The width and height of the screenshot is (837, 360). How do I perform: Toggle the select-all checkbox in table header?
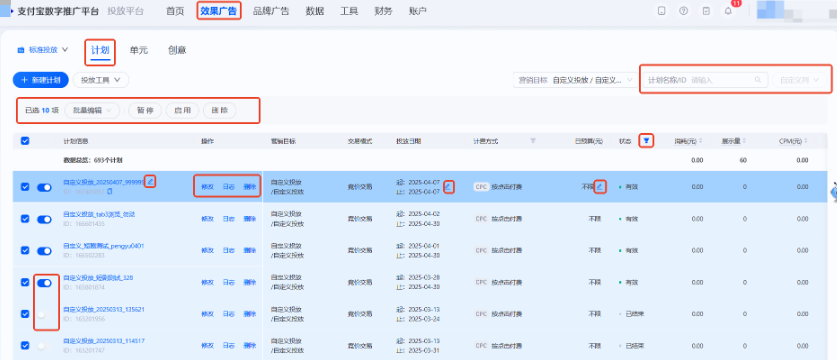(25, 141)
